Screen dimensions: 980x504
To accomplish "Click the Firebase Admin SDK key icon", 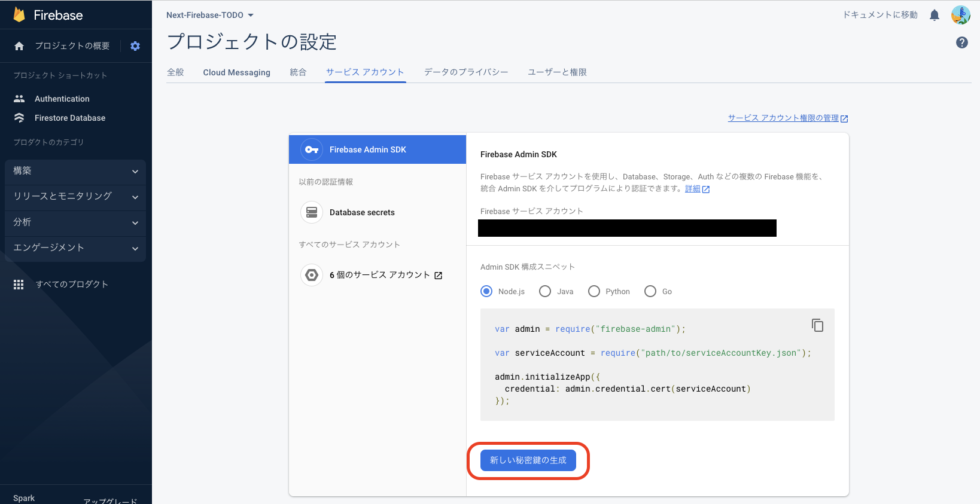I will coord(312,149).
